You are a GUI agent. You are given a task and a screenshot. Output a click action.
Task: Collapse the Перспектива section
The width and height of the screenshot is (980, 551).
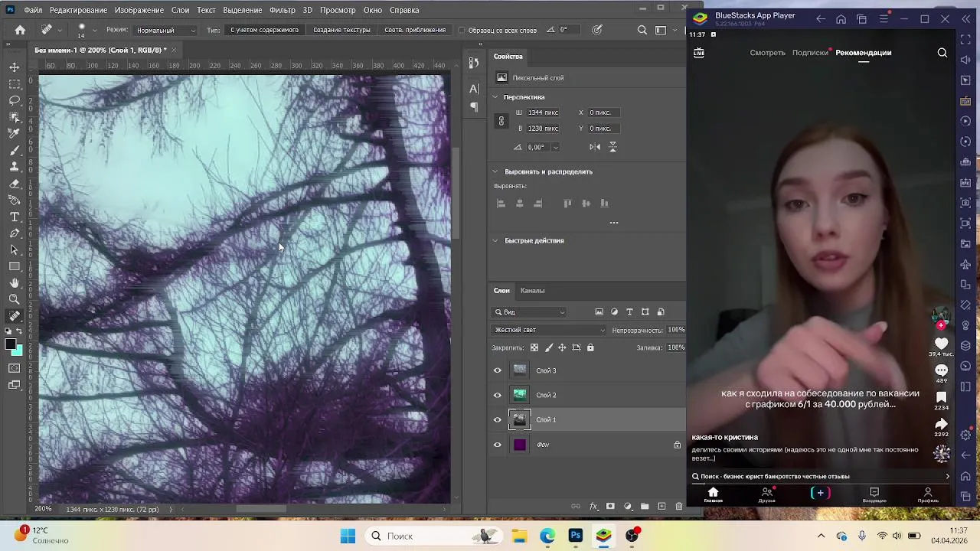tap(495, 97)
